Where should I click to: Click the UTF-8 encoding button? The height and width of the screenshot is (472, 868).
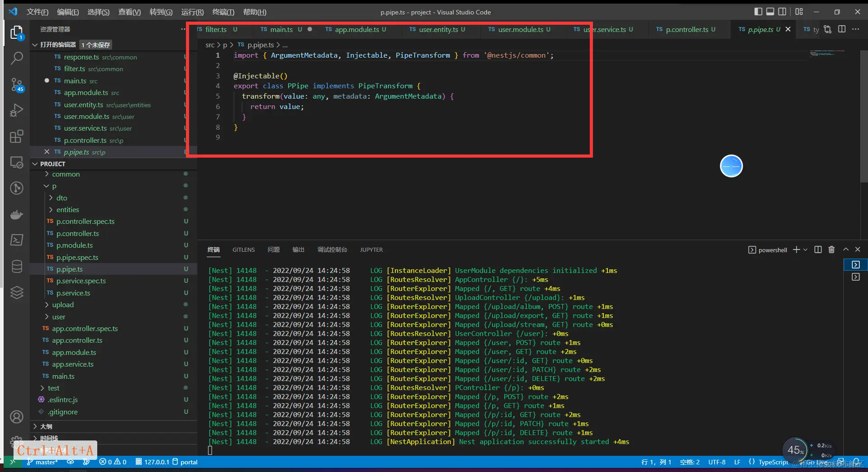pyautogui.click(x=717, y=462)
